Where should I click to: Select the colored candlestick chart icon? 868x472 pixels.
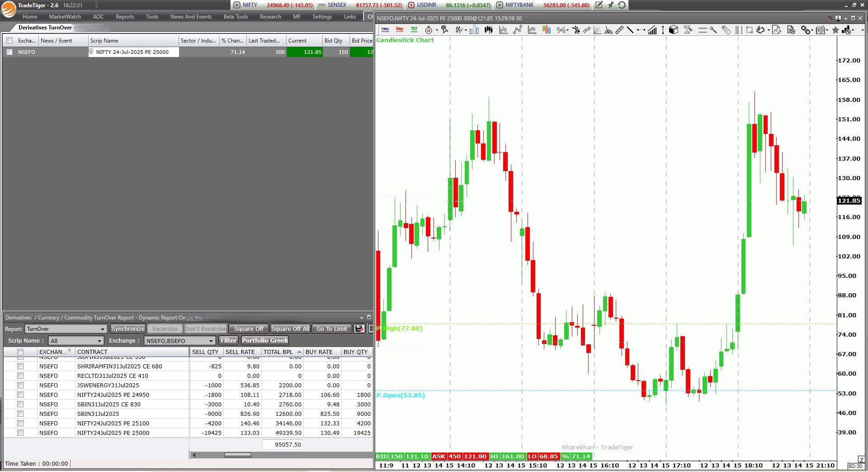[x=547, y=29]
